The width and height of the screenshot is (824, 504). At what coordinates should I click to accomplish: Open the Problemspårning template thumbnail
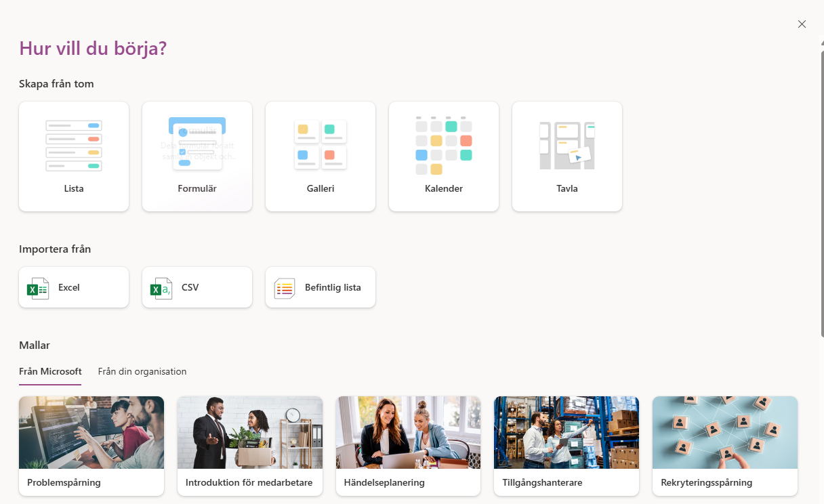pos(91,432)
